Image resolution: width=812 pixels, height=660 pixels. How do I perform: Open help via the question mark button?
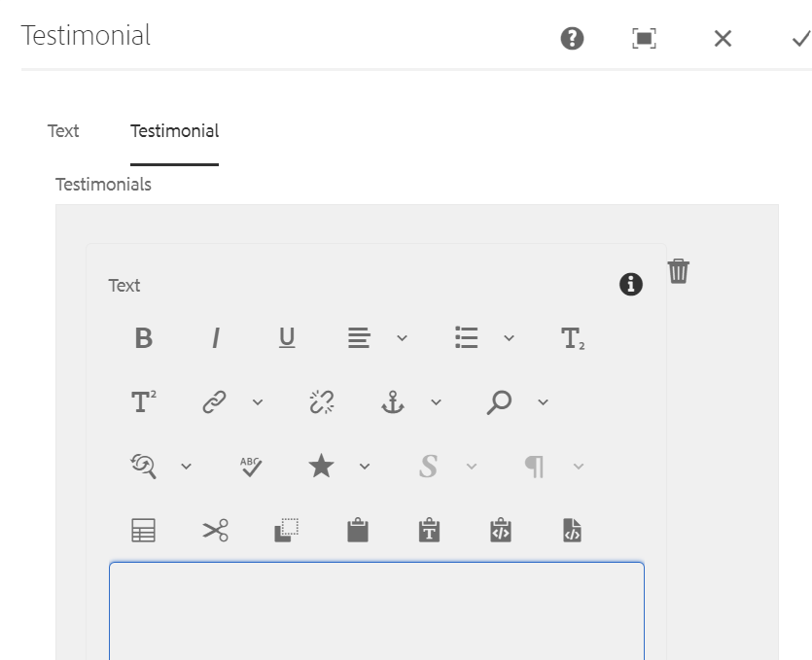[572, 38]
